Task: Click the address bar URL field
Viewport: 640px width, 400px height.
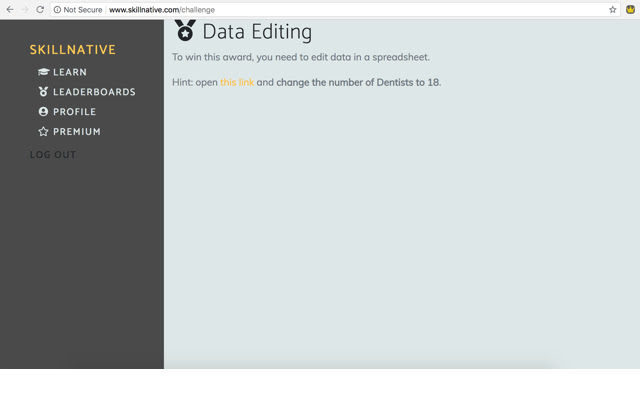Action: 335,9
